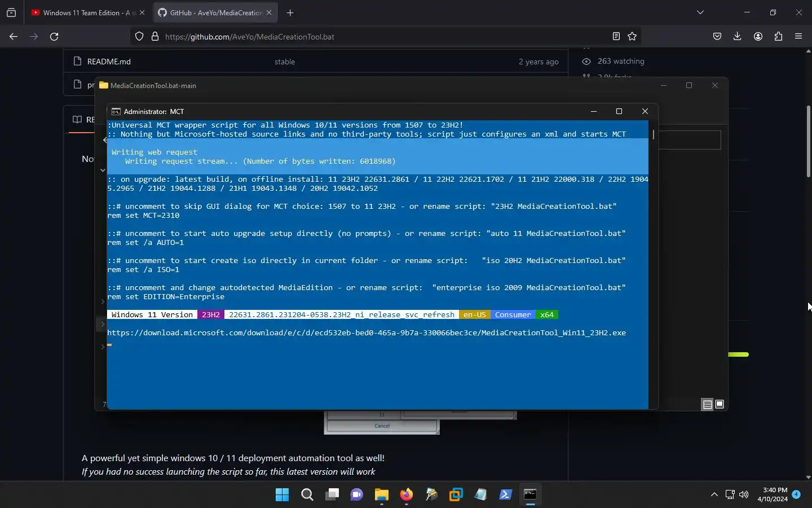Switch Explorer to large thumbnails view icon
This screenshot has height=508, width=812.
coord(720,404)
